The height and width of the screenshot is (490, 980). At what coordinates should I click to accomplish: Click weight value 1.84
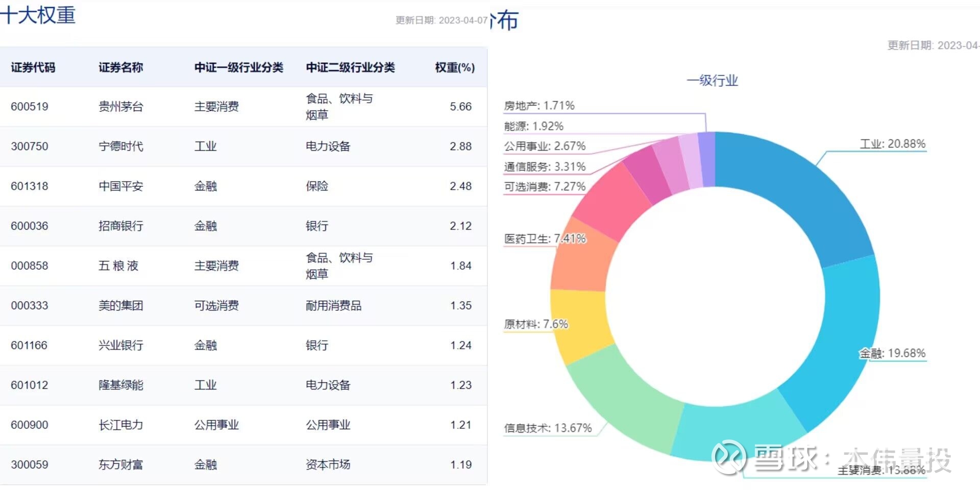tap(460, 266)
